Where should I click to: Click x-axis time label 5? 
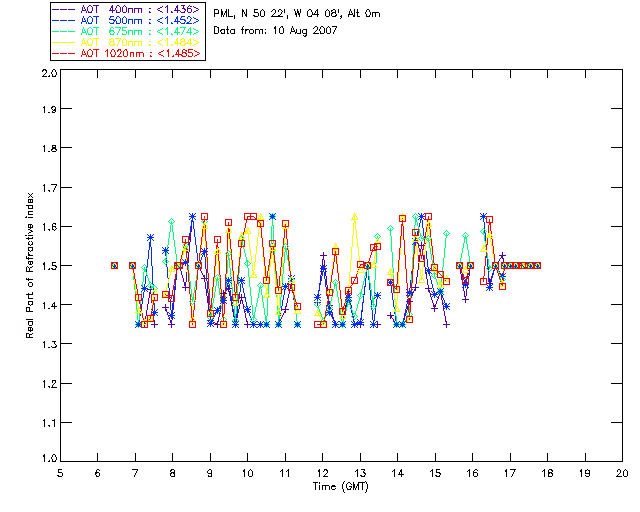(x=60, y=473)
